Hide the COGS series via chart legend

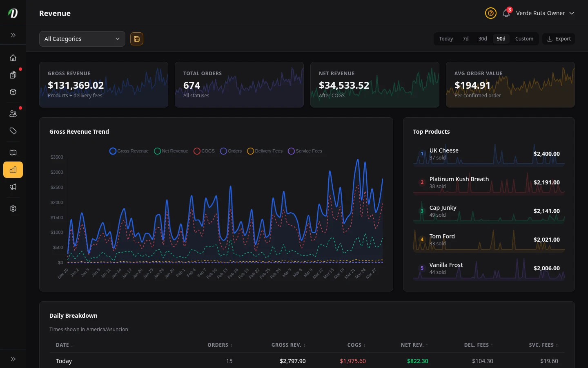(203, 151)
